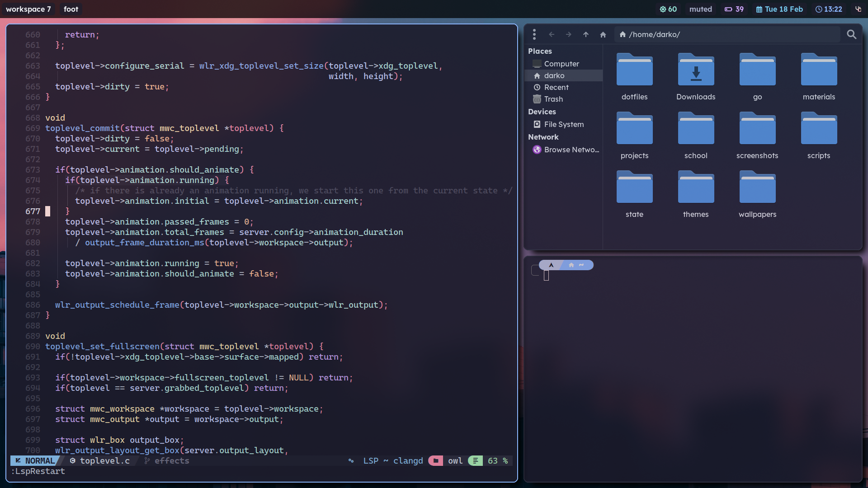Go forward in file manager history
The height and width of the screenshot is (488, 868).
(569, 34)
